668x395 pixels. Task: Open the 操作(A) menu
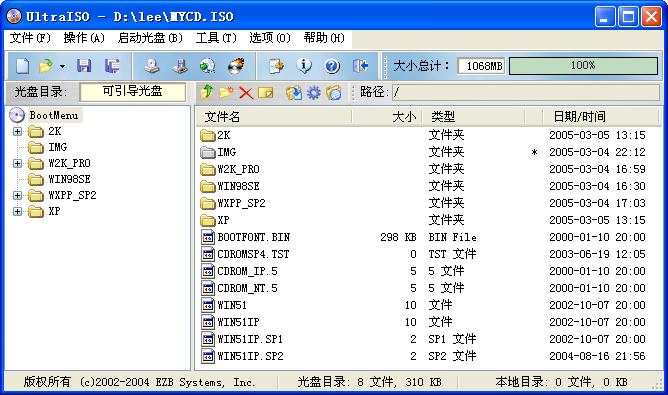coord(84,38)
